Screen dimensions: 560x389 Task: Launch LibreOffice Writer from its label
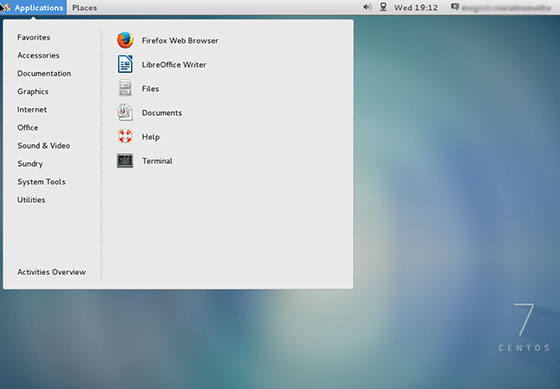pyautogui.click(x=174, y=65)
